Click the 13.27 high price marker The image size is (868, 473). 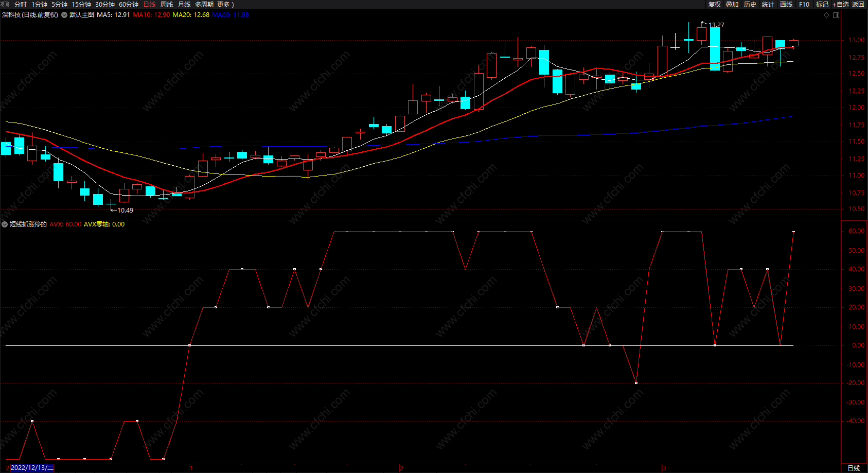[x=716, y=25]
